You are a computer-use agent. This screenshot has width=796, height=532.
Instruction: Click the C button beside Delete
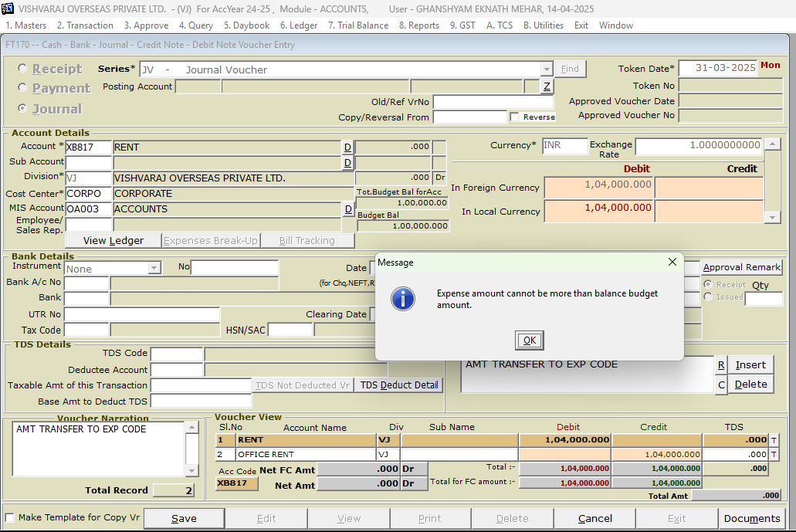click(721, 385)
